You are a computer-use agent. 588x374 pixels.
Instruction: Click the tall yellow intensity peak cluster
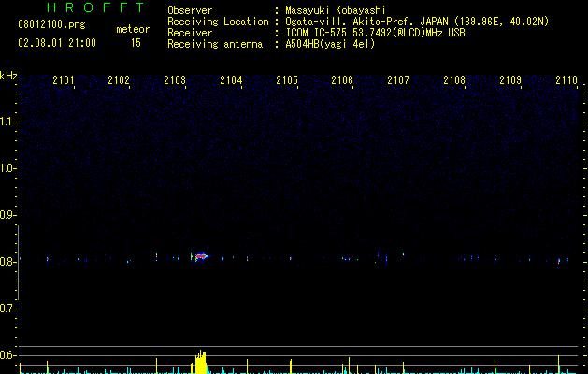pos(201,363)
